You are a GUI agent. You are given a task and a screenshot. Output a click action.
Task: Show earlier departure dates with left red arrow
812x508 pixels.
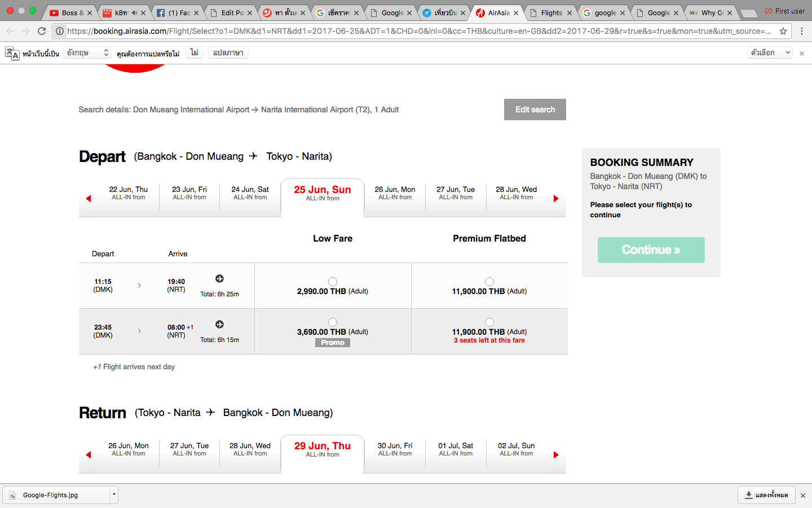point(89,198)
